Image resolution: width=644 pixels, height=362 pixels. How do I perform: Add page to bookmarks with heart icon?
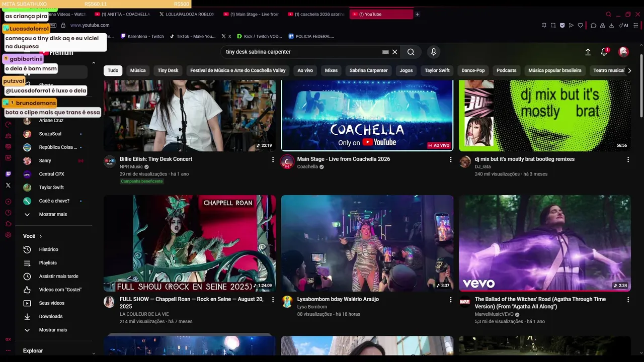coord(580,25)
